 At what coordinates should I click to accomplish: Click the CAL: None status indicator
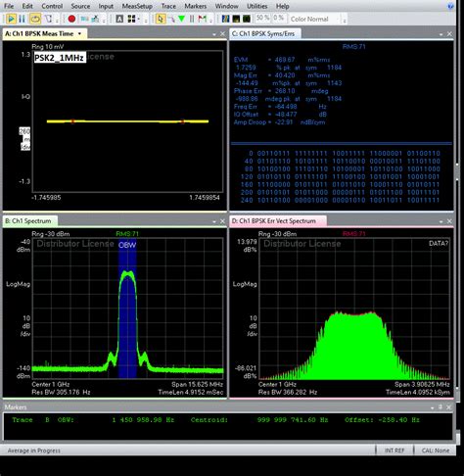pos(436,451)
